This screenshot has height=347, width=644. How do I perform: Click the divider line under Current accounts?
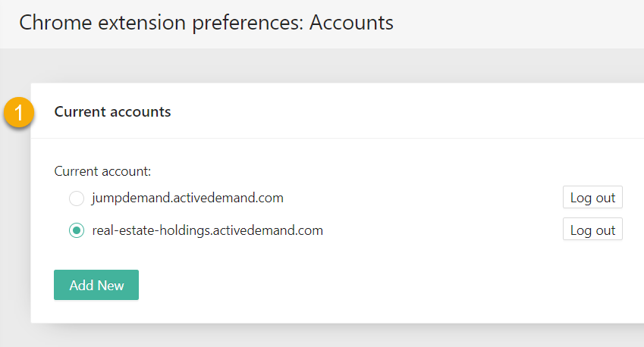tap(338, 138)
